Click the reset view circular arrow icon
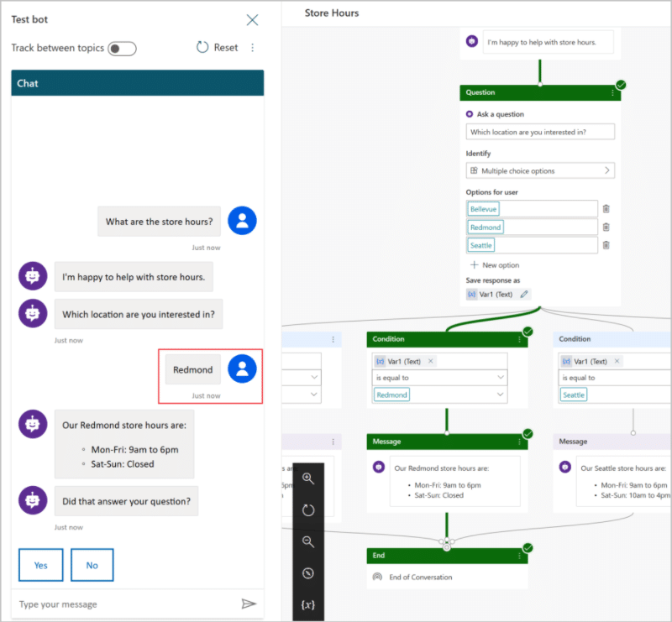The height and width of the screenshot is (622, 672). coord(308,510)
